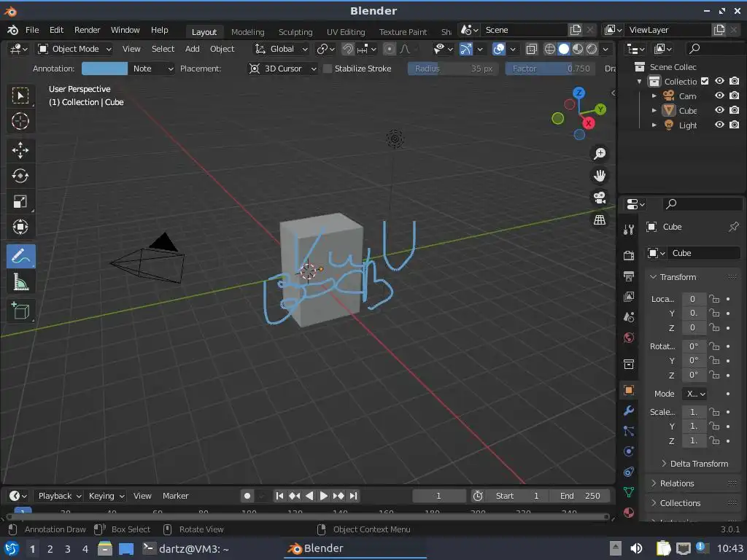The width and height of the screenshot is (747, 560).
Task: Open the View Layer properties tab
Action: click(x=629, y=297)
